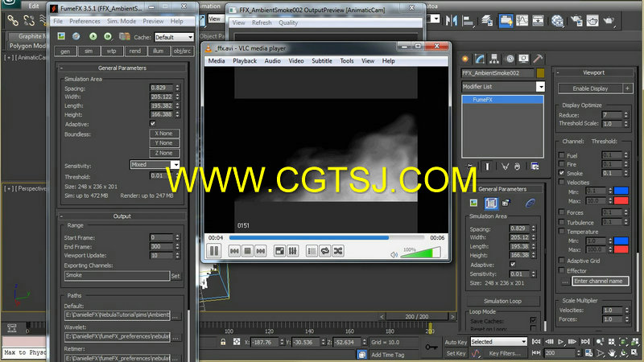The width and height of the screenshot is (644, 362).
Task: Toggle Fuel channel checkbox
Action: [561, 155]
